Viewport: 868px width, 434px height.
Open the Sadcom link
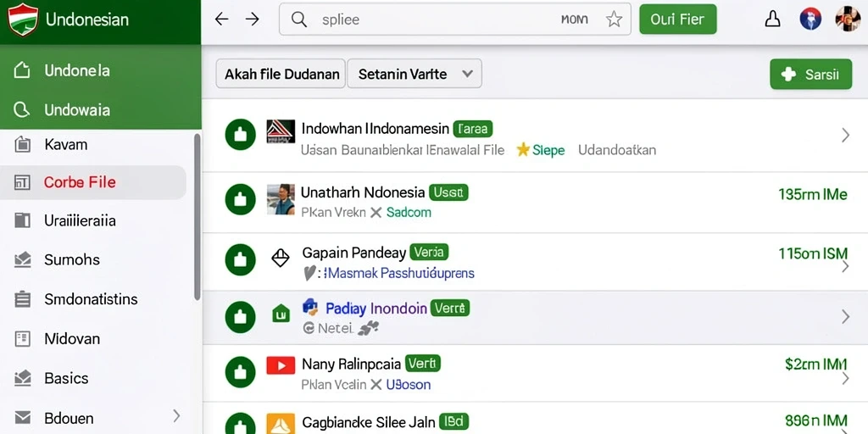(409, 212)
